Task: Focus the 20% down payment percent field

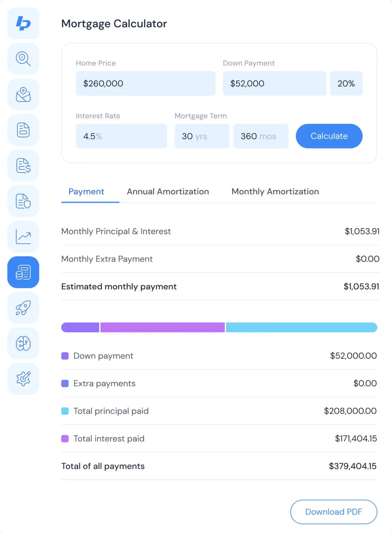Action: point(346,83)
